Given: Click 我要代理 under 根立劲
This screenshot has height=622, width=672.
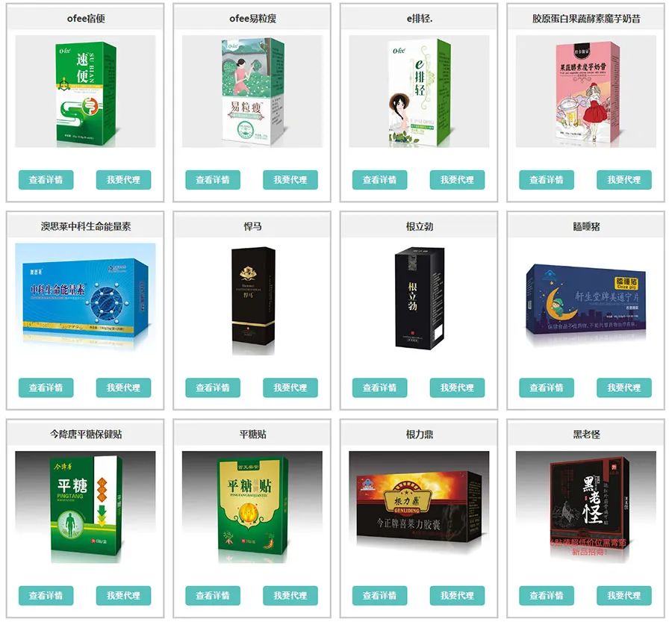Looking at the screenshot, I should point(457,388).
